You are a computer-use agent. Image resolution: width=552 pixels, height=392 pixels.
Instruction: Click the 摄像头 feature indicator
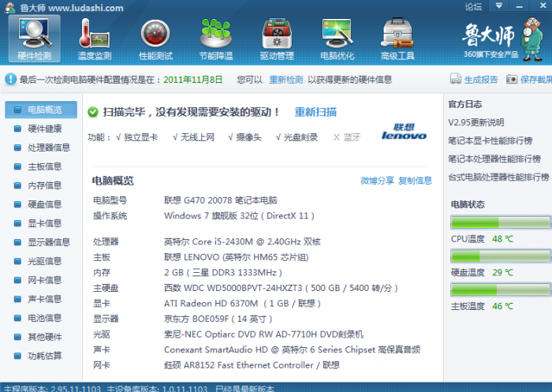click(x=244, y=137)
